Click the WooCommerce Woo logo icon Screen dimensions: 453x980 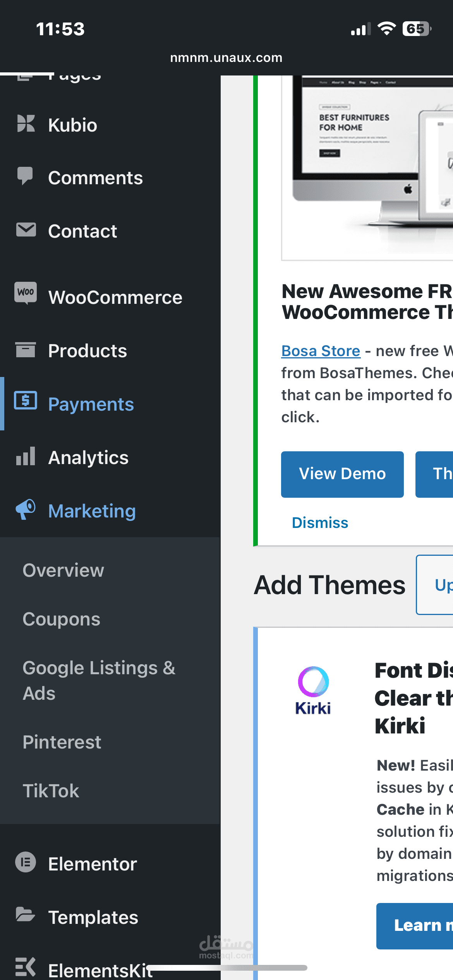pyautogui.click(x=26, y=293)
